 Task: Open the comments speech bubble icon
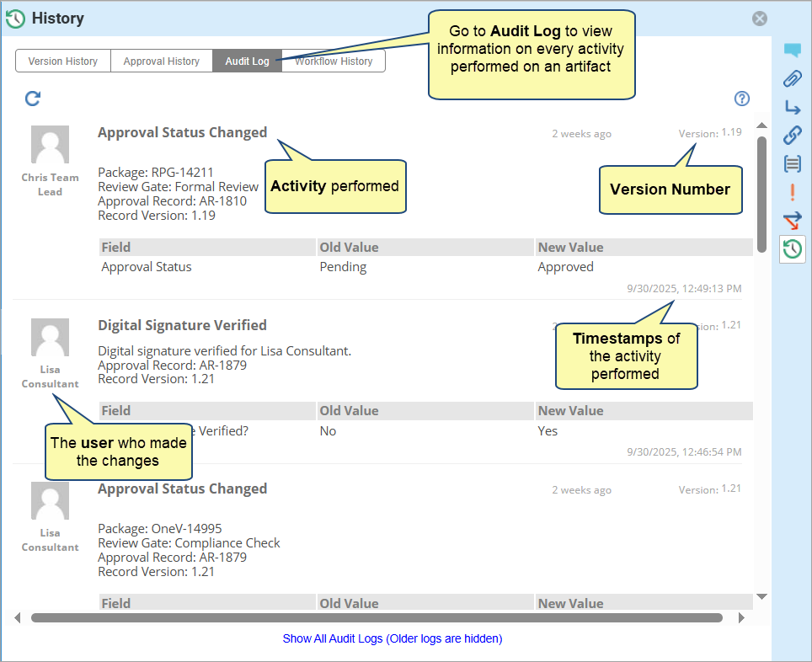[792, 51]
